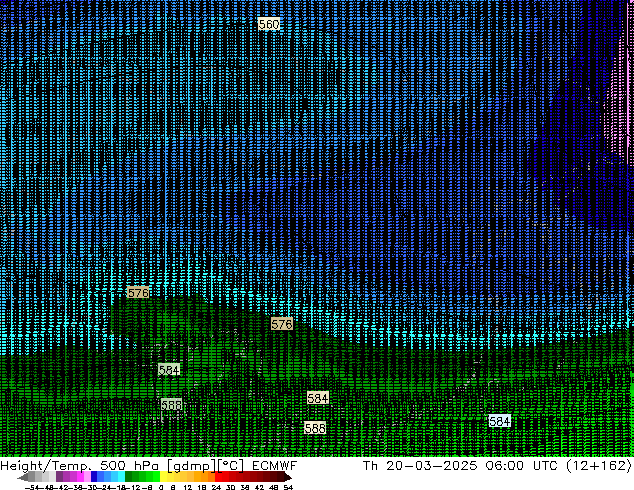Click the '[°C]' unit text
This screenshot has height=490, width=634.
click(231, 466)
